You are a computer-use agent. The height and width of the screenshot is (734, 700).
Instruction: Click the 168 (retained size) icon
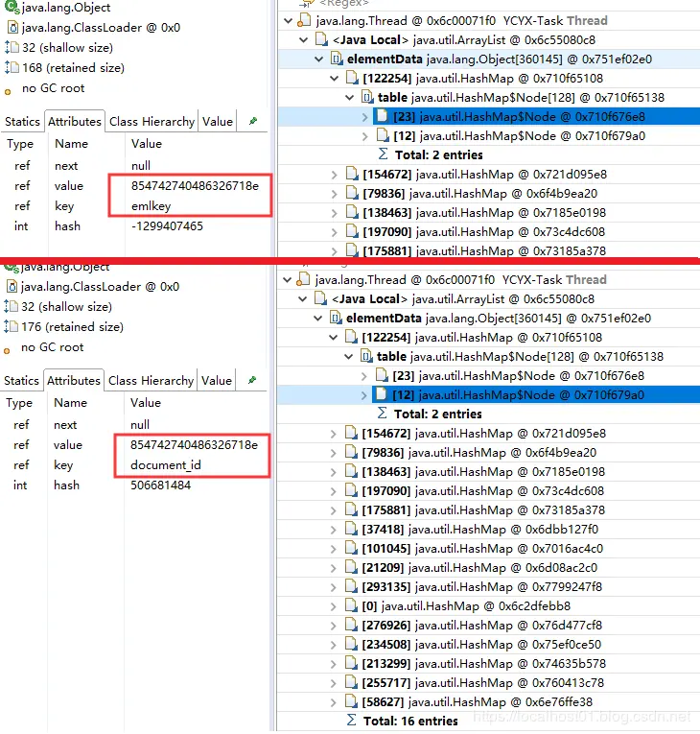12,68
